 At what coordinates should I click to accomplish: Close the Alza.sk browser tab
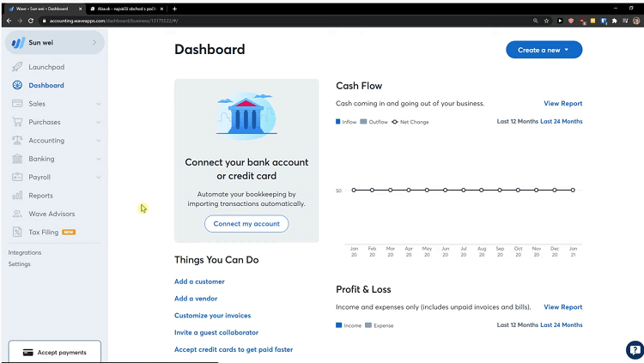(161, 9)
